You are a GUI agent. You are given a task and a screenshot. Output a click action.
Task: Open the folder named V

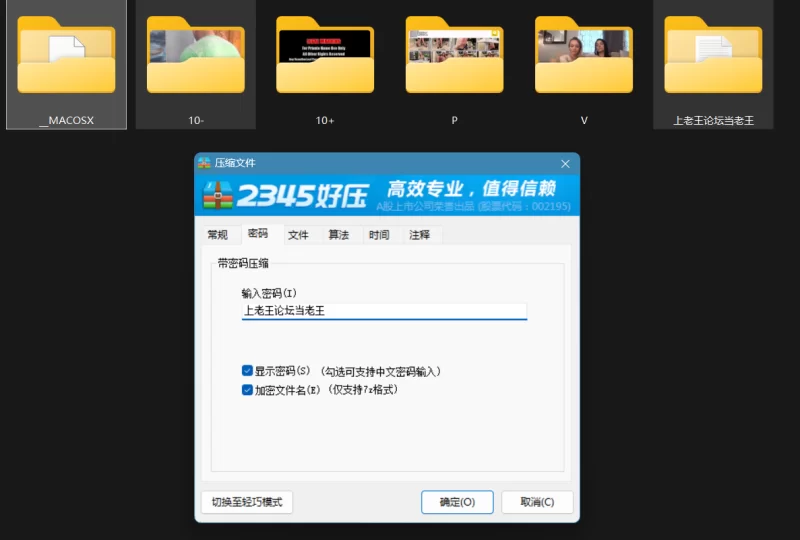[584, 55]
